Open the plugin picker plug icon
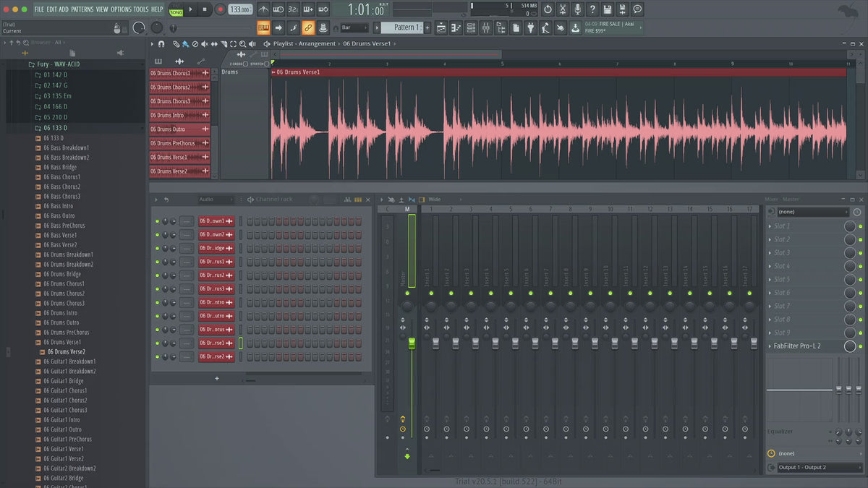The image size is (868, 488). click(529, 27)
